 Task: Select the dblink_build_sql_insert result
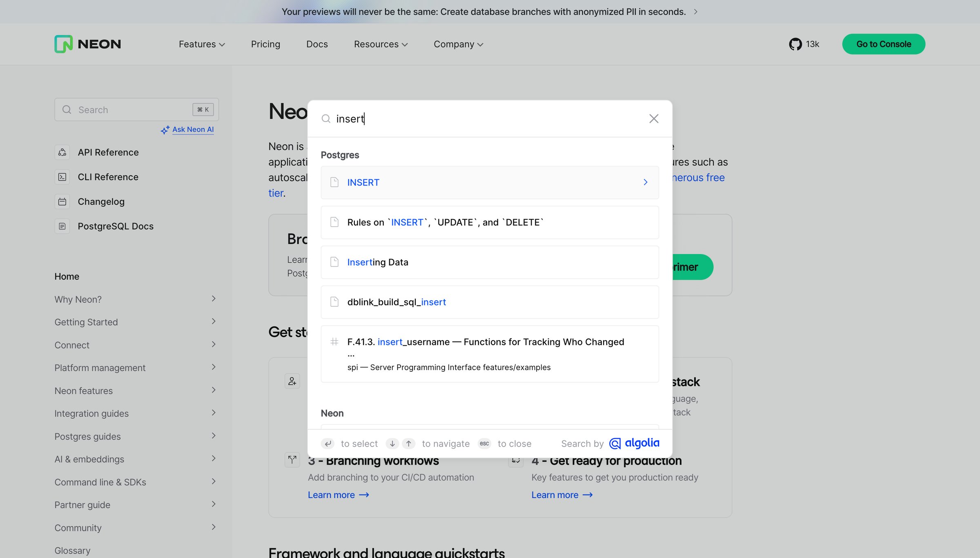[x=490, y=302]
